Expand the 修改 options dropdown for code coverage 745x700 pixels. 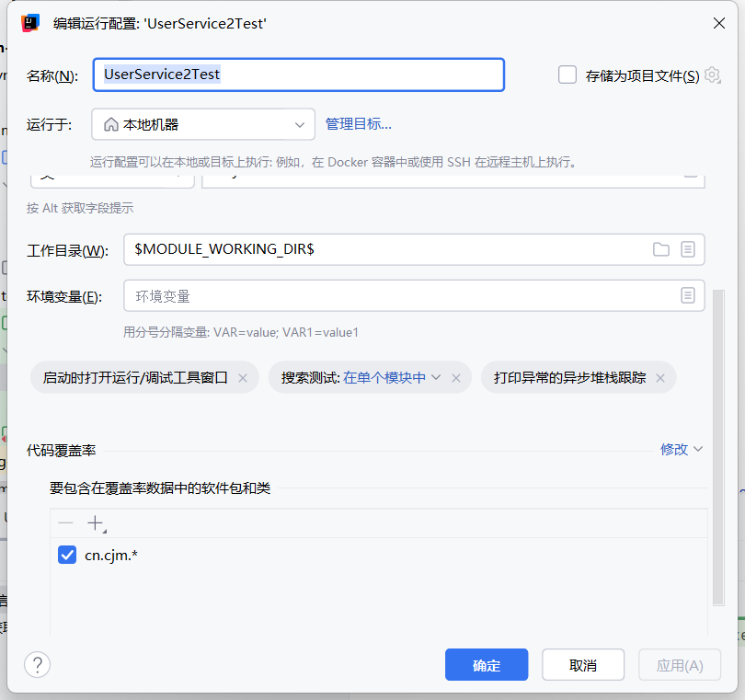click(681, 449)
